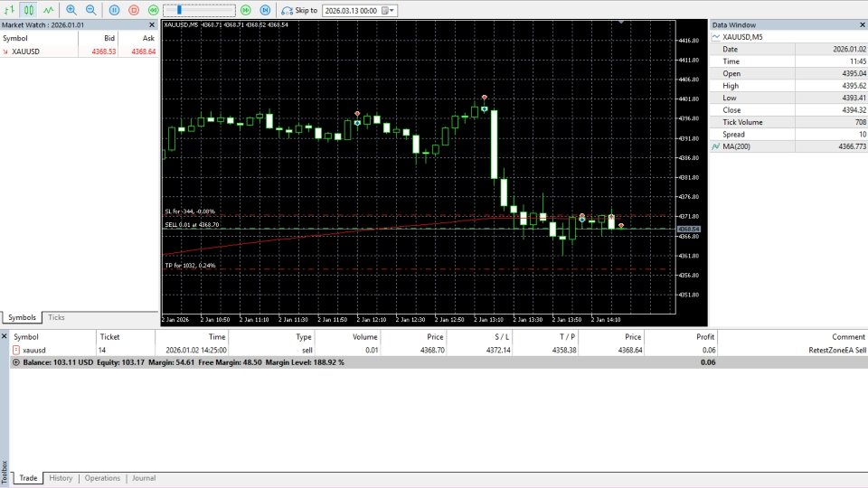The width and height of the screenshot is (868, 488).
Task: Zoom in on the chart
Action: click(x=71, y=10)
